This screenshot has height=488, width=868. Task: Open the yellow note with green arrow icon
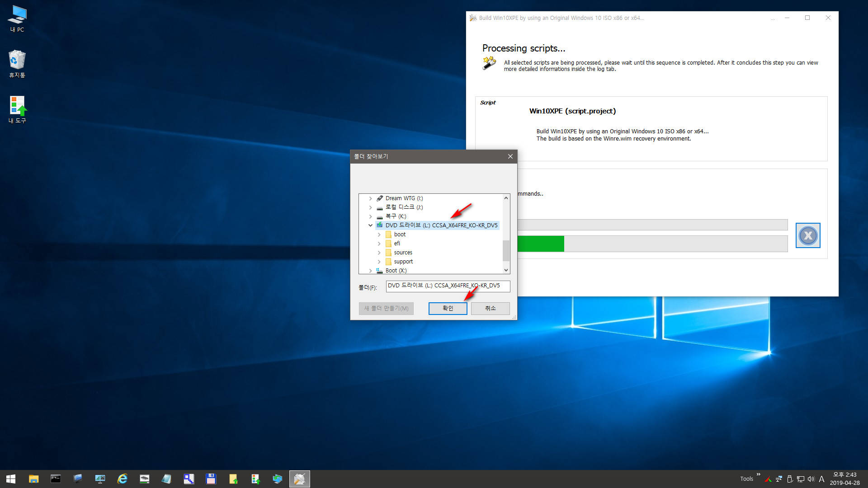click(x=233, y=479)
